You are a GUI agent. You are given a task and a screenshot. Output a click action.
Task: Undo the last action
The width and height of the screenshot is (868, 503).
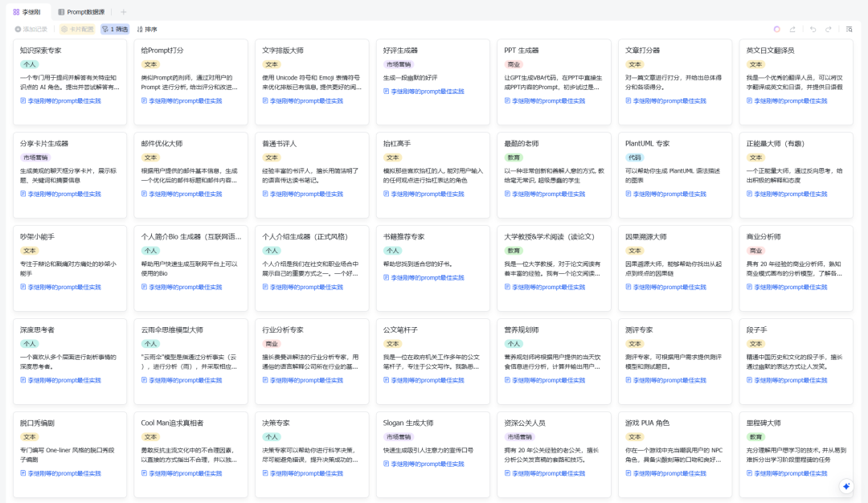[813, 29]
